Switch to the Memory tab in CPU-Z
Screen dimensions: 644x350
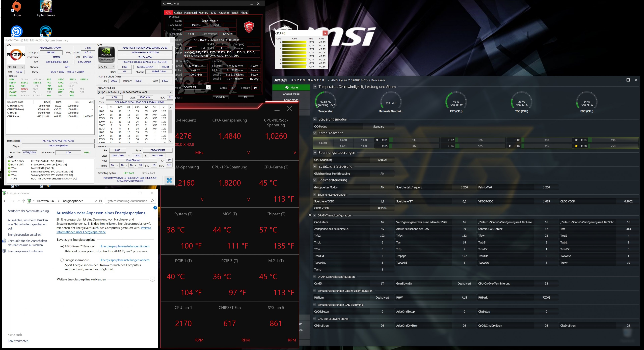pos(203,13)
